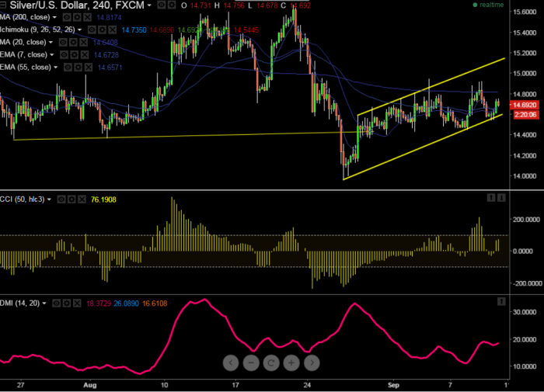544x392 pixels.
Task: Open MA (200, close) settings gear
Action: [77, 17]
